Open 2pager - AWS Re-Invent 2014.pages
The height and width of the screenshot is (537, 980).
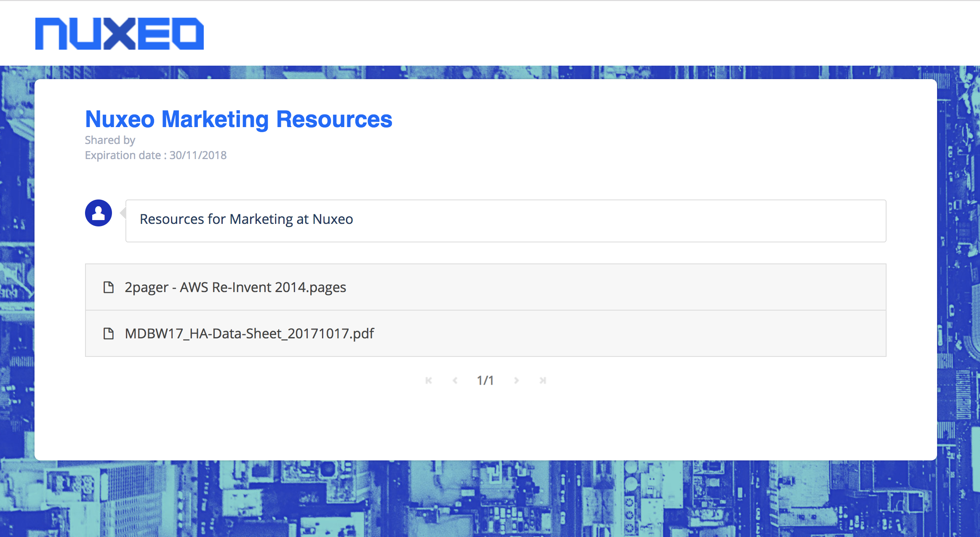(235, 287)
